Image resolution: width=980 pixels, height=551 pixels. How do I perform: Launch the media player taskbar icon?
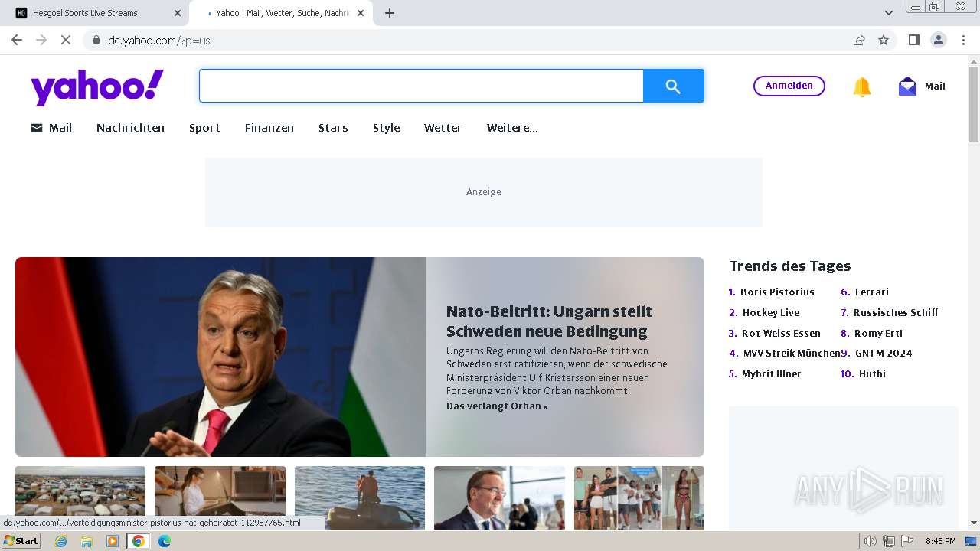click(x=113, y=541)
